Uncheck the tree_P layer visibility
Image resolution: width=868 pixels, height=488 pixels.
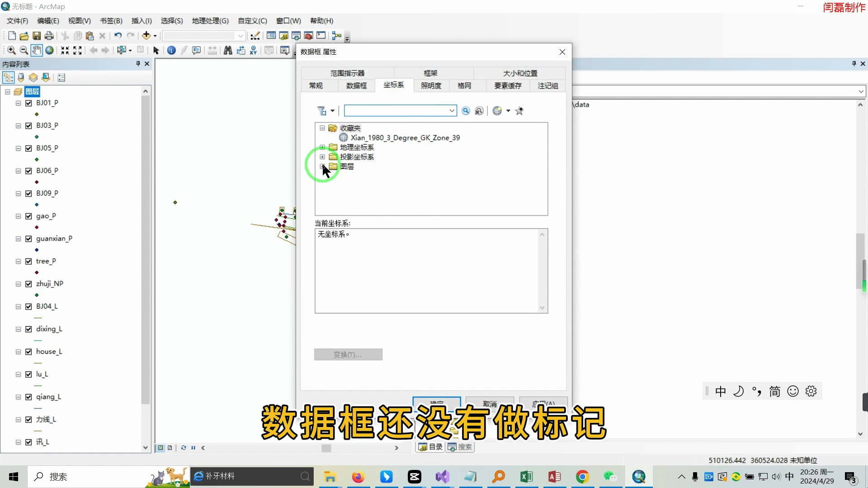(28, 261)
